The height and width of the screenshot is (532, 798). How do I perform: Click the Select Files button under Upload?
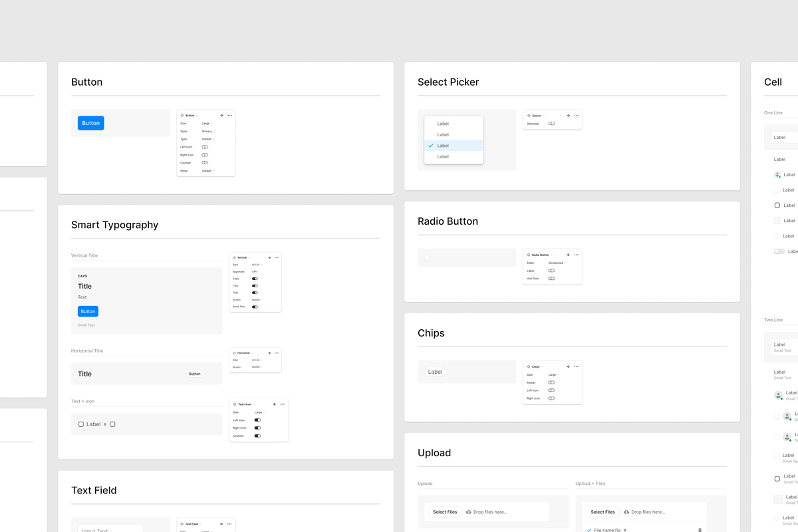444,512
